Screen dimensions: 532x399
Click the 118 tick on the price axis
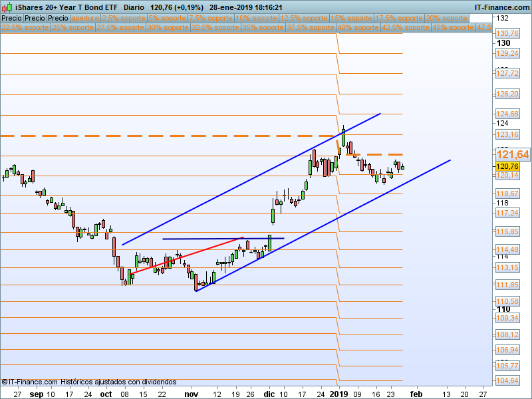click(503, 203)
